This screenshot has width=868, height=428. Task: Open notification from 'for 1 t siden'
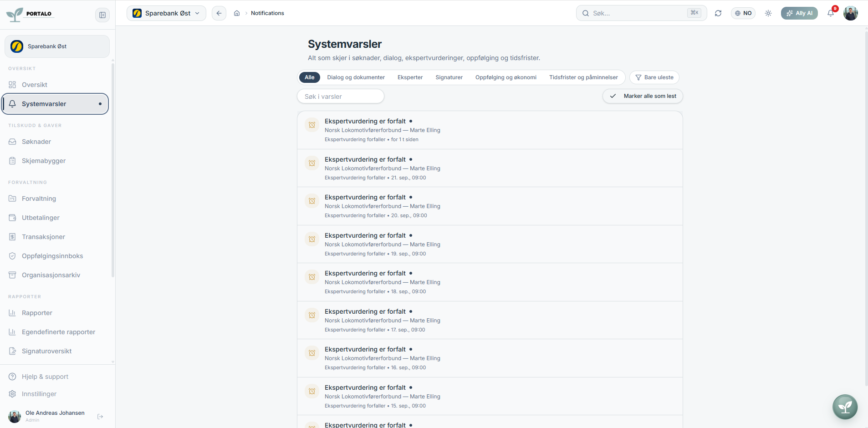(x=490, y=130)
